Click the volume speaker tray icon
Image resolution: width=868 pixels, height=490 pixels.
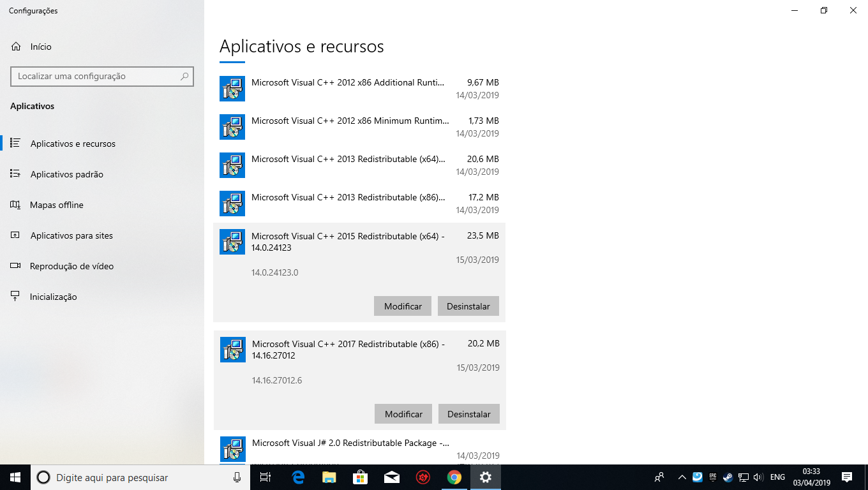click(758, 477)
